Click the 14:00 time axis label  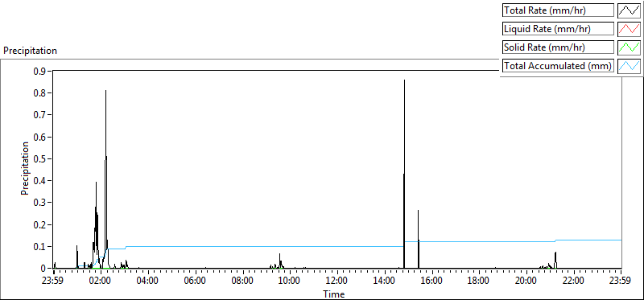(x=385, y=282)
